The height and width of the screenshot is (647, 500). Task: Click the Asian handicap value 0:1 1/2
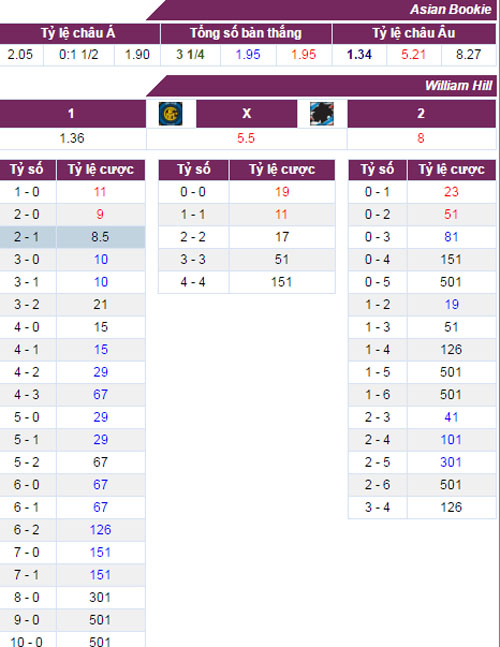pos(79,54)
